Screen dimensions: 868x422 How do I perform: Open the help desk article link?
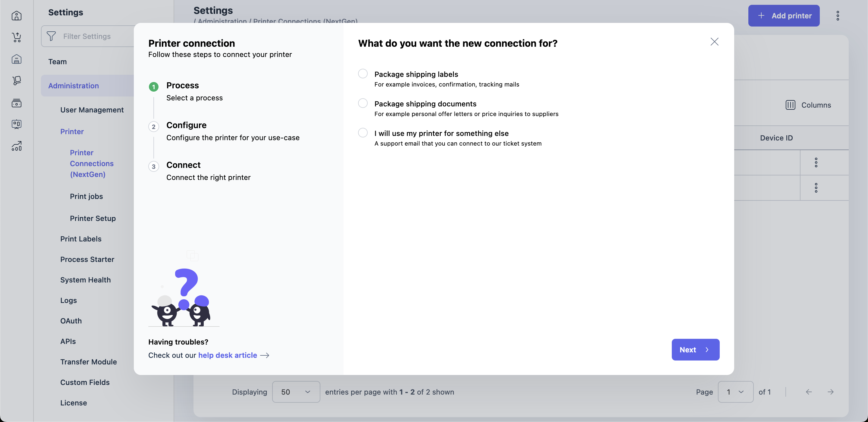point(228,355)
